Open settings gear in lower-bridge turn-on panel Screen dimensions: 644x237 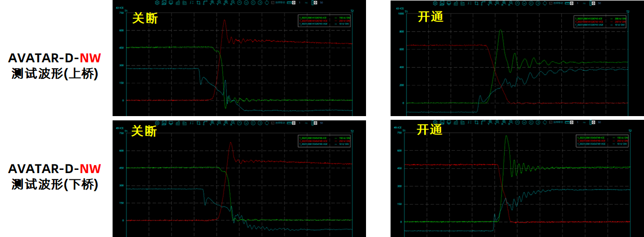435,122
